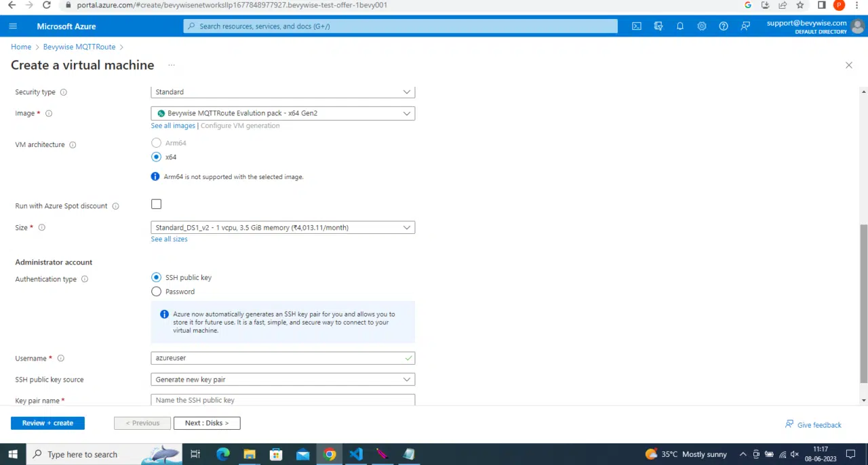The width and height of the screenshot is (868, 465).
Task: Go to Home breadcrumb
Action: (x=21, y=47)
